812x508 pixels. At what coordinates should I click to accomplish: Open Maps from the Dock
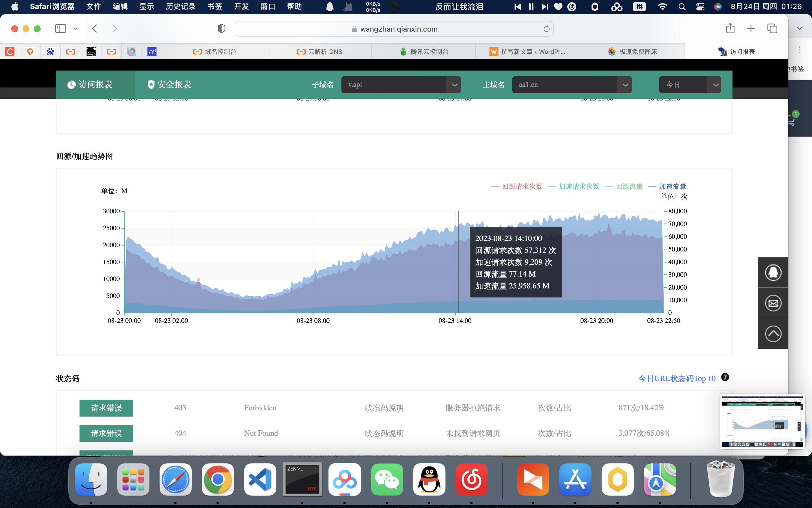point(660,479)
